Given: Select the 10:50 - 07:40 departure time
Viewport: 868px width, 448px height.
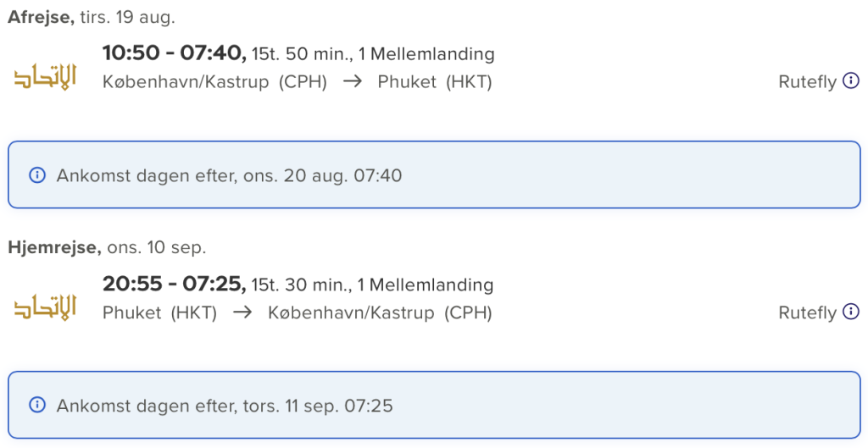Looking at the screenshot, I should [x=175, y=53].
